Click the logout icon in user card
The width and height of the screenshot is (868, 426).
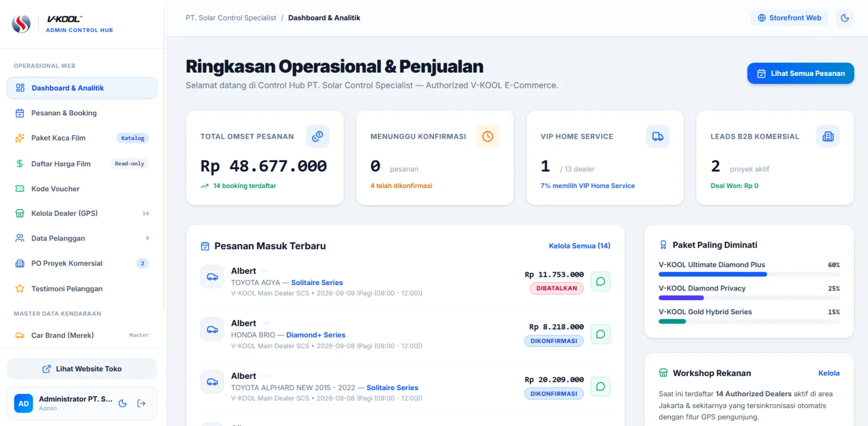(x=142, y=403)
